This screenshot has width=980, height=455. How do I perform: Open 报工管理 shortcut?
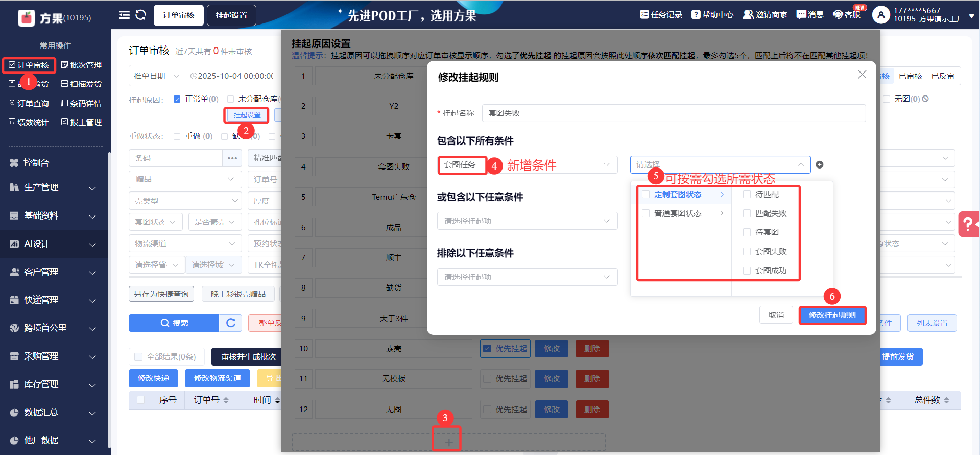(81, 122)
